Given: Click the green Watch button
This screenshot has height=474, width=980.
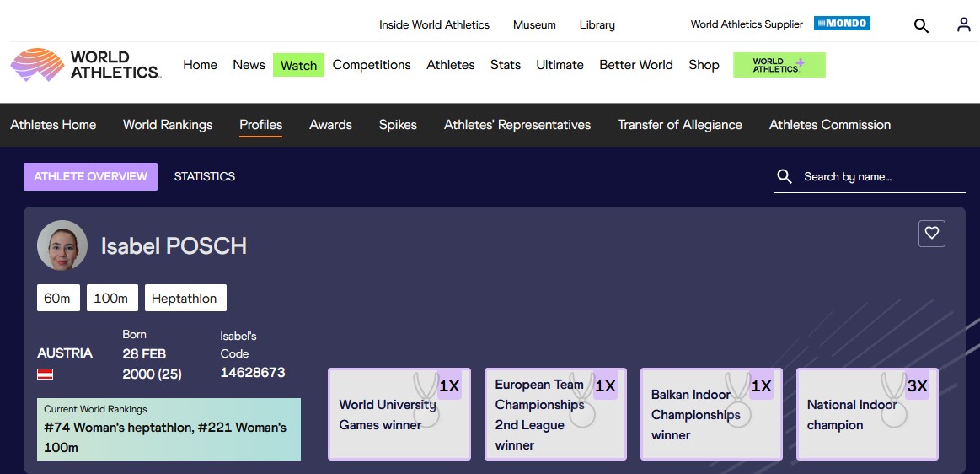Looking at the screenshot, I should [298, 65].
